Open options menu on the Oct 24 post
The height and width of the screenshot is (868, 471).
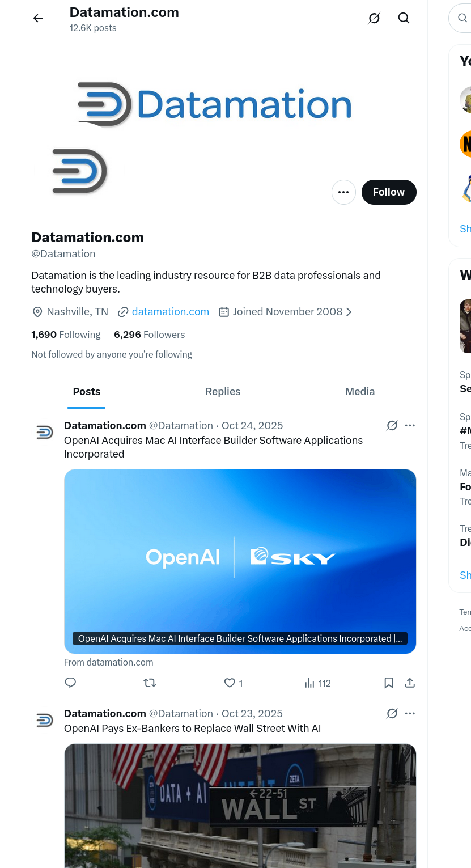coord(410,425)
